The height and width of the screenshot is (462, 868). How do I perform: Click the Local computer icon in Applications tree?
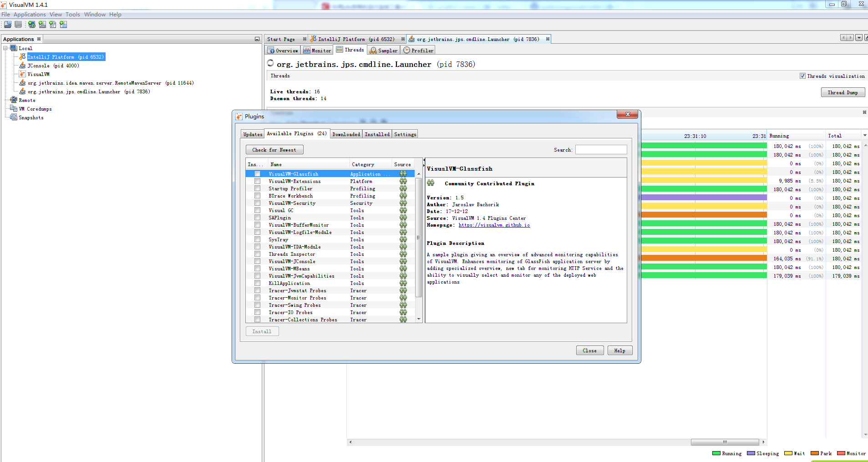coord(14,48)
